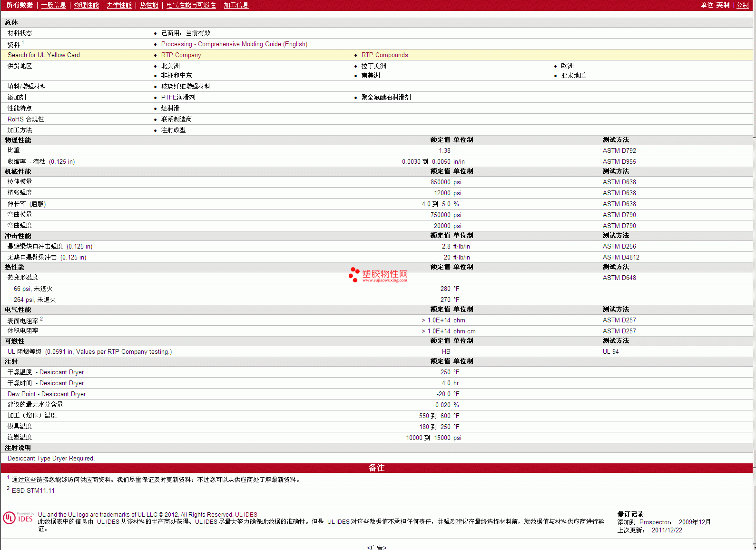Select 表面电阻率 row label
Viewport: 756px width, 550px height.
[23, 321]
